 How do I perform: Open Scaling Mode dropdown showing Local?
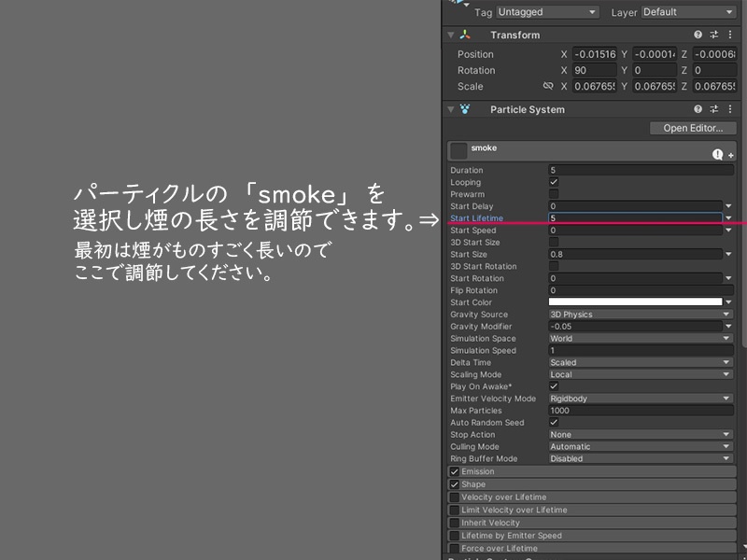(x=641, y=374)
